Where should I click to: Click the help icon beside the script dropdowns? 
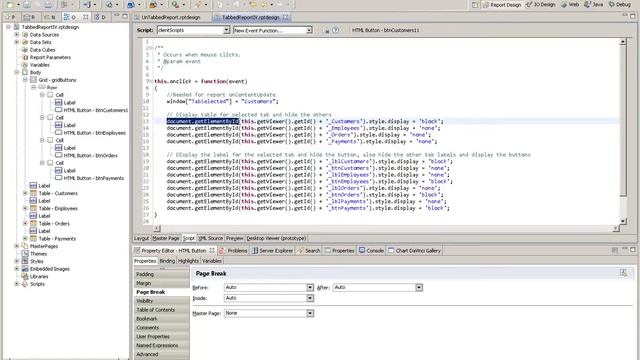[x=336, y=30]
